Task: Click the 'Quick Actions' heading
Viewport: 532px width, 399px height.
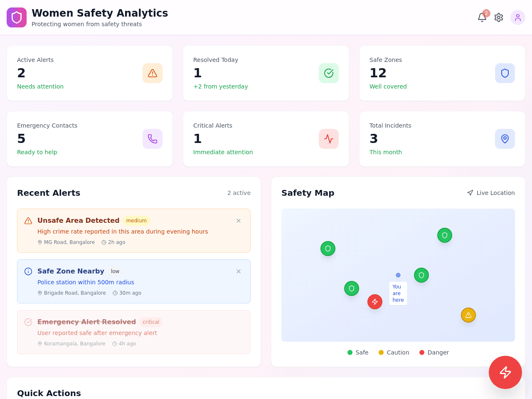Action: 49,393
